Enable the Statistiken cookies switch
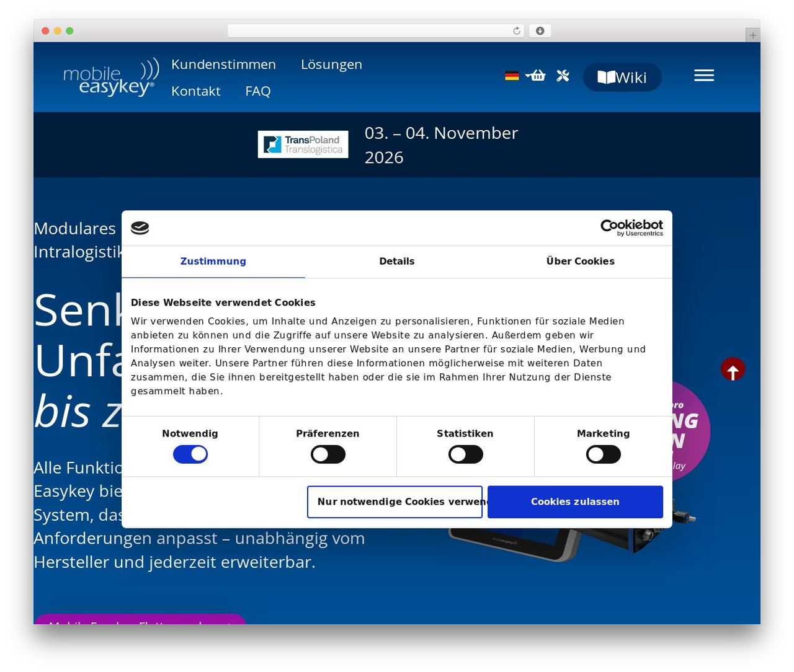794x672 pixels. point(466,454)
